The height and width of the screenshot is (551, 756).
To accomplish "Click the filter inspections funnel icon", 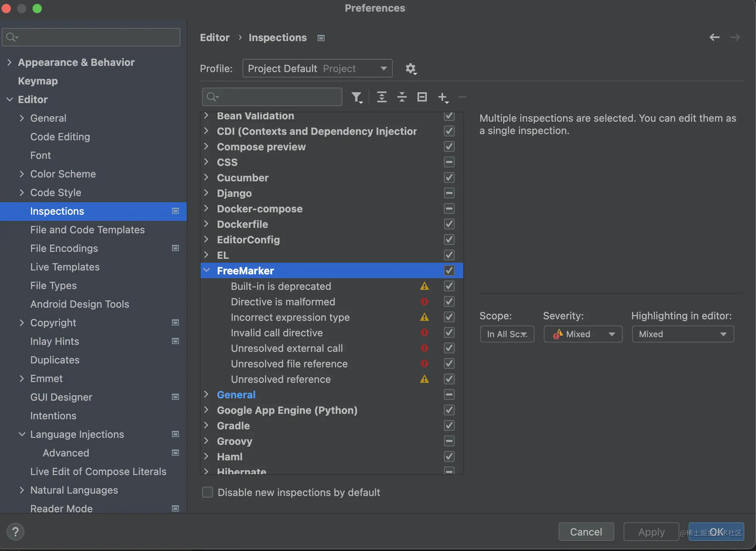I will pos(356,97).
